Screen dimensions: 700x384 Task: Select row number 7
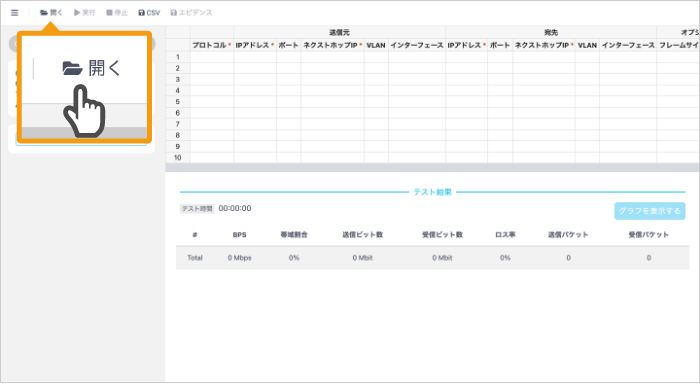click(x=178, y=124)
